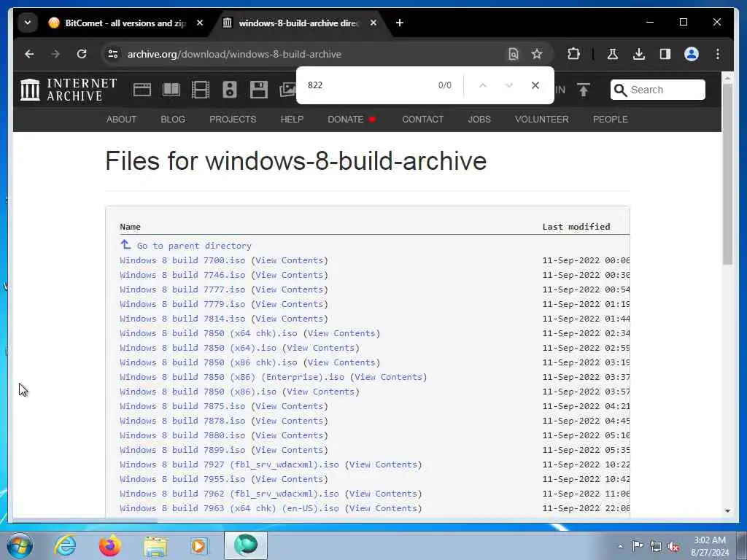747x560 pixels.
Task: Open the Extensions puzzle icon
Action: click(573, 54)
